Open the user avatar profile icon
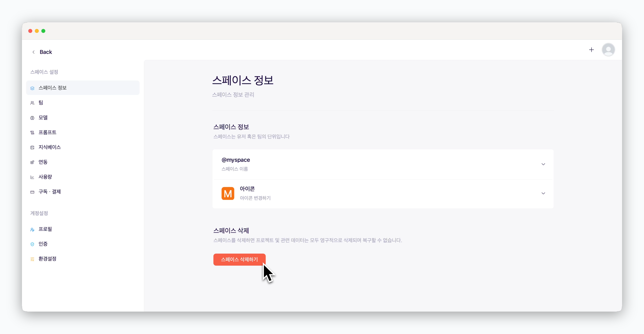 pyautogui.click(x=608, y=50)
